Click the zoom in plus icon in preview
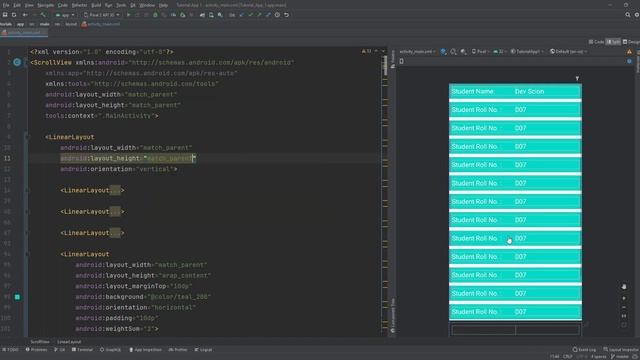Screen dimensions: 640x360 coord(624,298)
